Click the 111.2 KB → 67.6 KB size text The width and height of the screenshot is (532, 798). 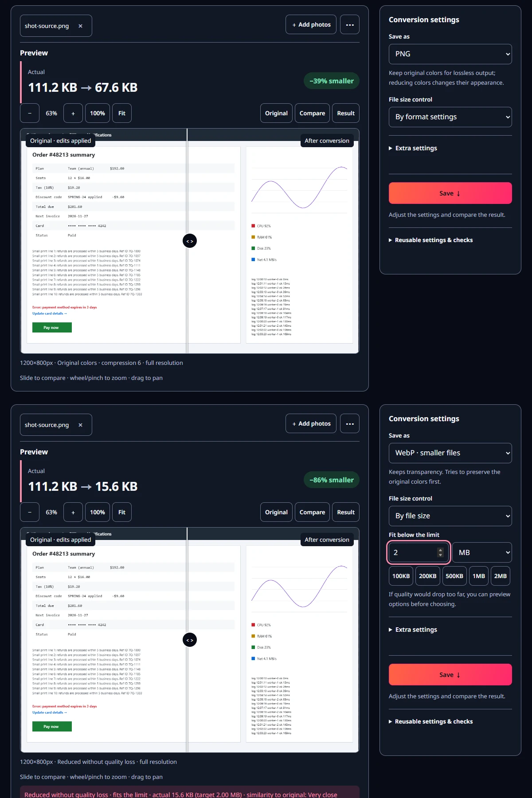pyautogui.click(x=83, y=88)
